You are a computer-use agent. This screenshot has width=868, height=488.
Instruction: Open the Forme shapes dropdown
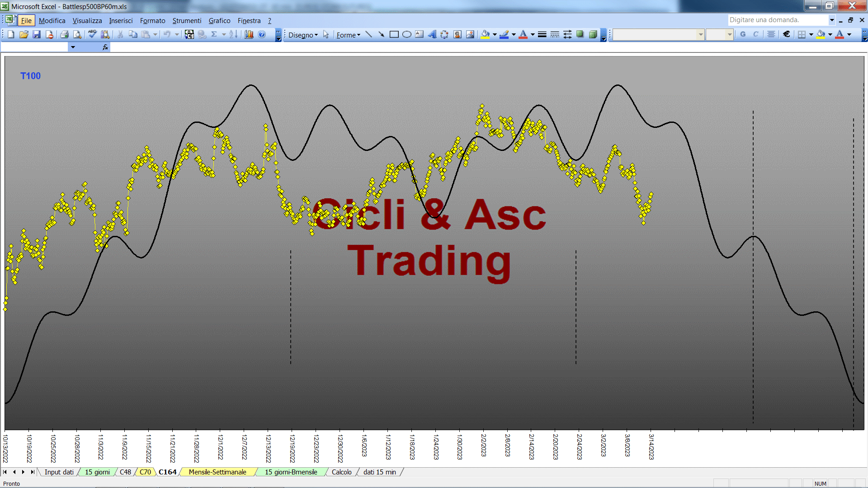(348, 35)
